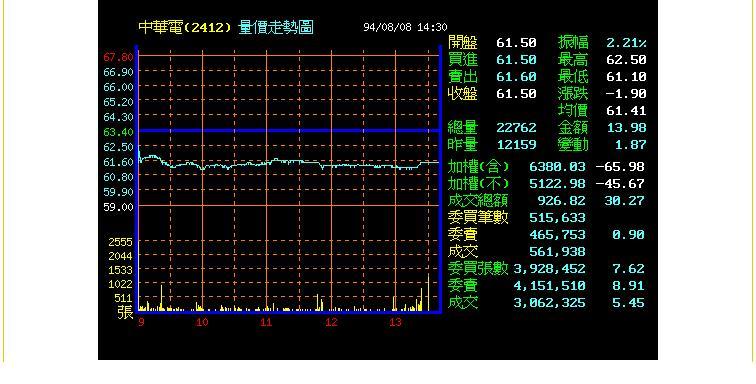Click the 成交總額 turnover value 926.82
This screenshot has width=756, height=384.
tap(562, 201)
